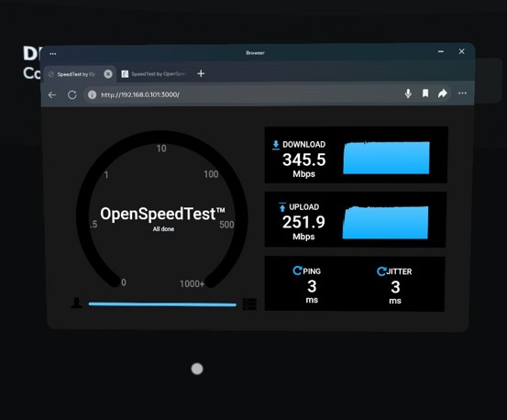Click the round cursor dot below window
Screen dimensions: 507x420
pos(197,369)
